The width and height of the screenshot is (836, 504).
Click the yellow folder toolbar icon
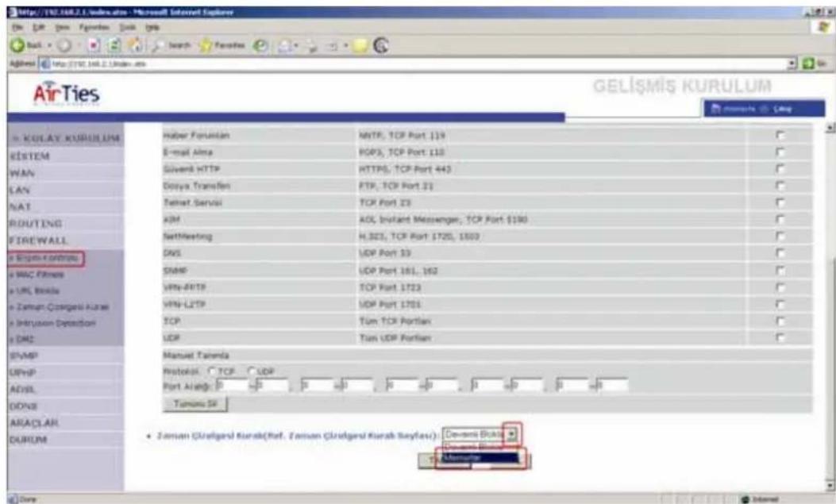tap(361, 46)
